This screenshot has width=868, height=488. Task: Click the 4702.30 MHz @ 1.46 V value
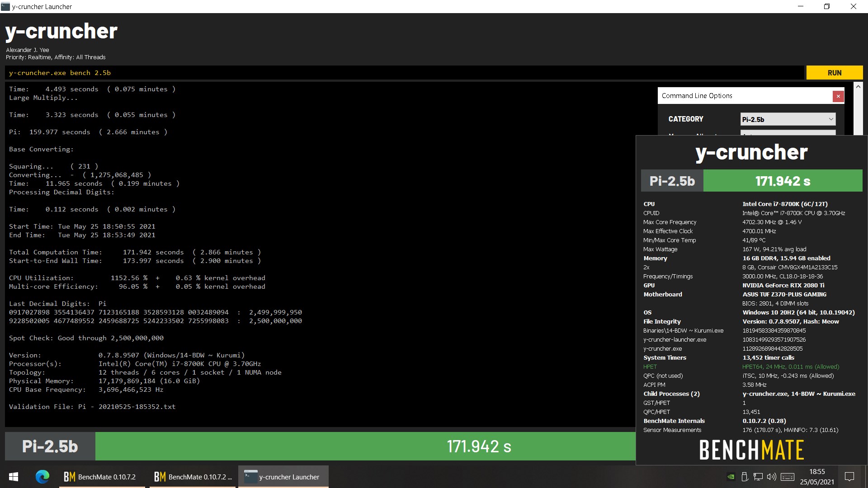click(772, 222)
